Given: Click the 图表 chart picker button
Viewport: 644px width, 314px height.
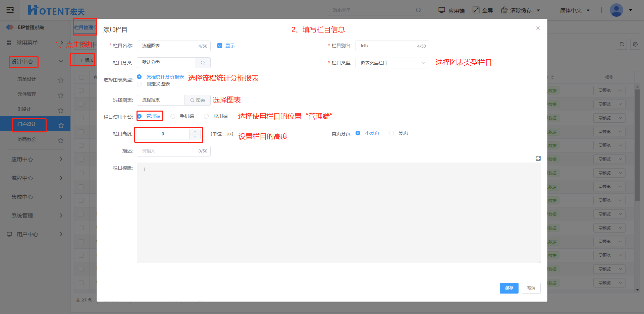Looking at the screenshot, I should point(198,100).
